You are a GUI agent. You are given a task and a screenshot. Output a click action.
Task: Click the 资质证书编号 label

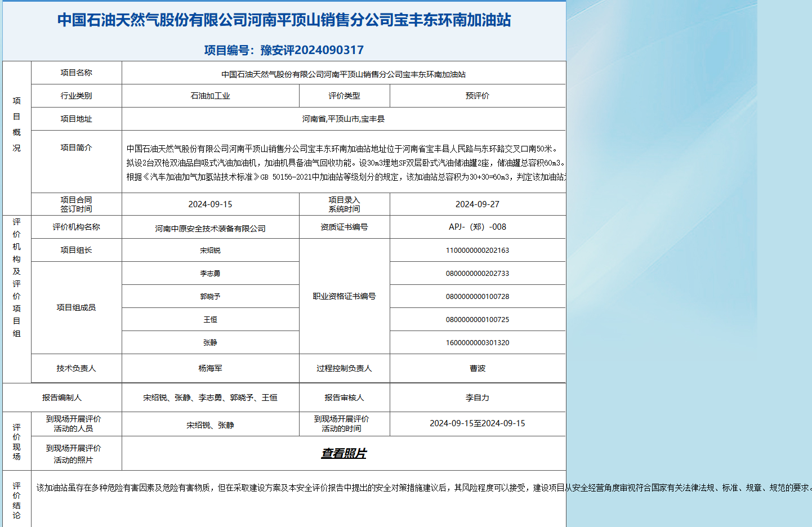[345, 227]
